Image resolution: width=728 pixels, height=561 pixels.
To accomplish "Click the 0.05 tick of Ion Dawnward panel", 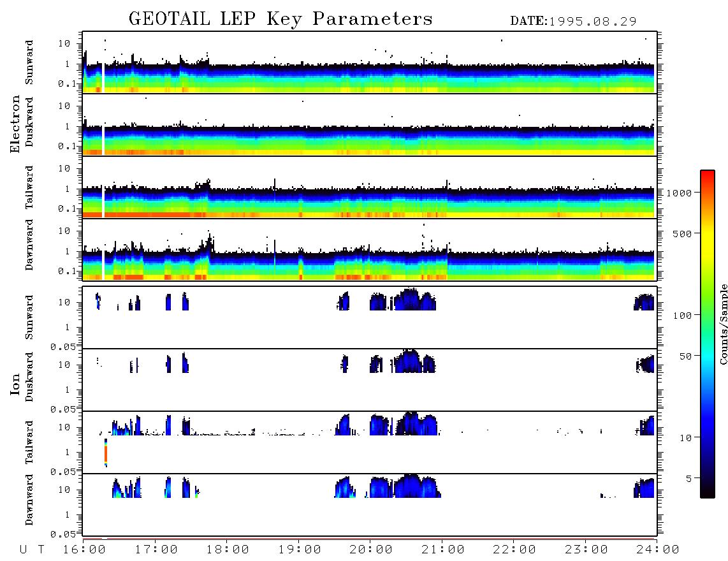I will [63, 534].
